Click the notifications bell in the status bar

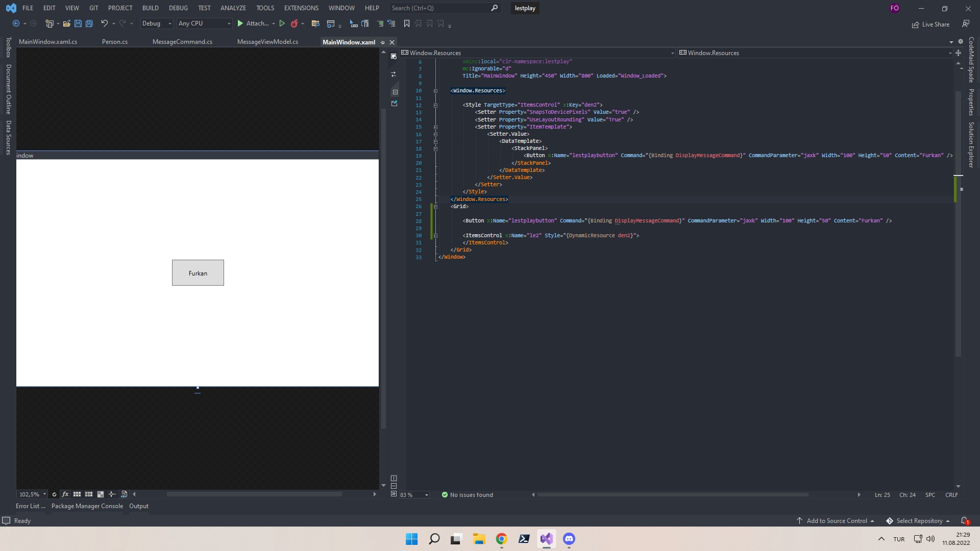[965, 521]
